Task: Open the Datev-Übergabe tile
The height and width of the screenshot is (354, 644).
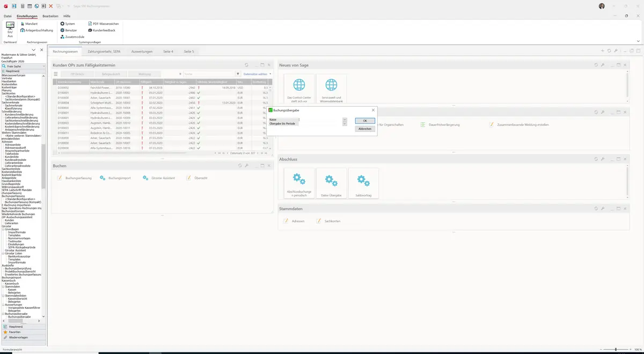Action: pyautogui.click(x=331, y=183)
